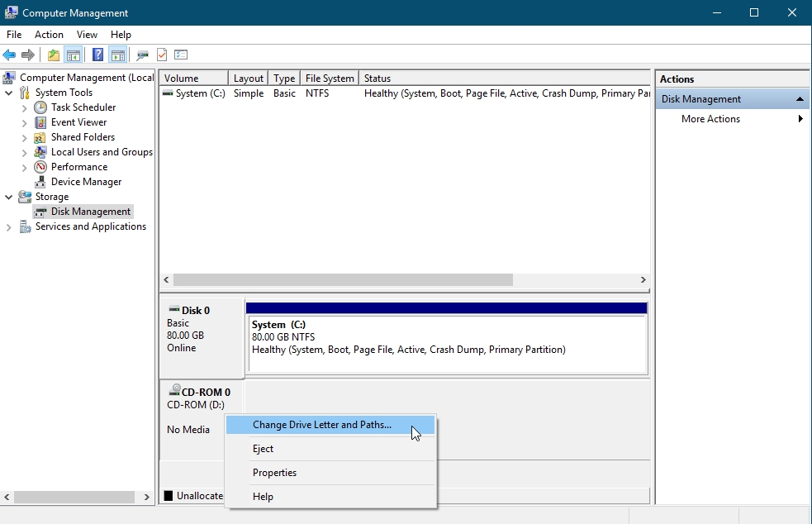Expand the Event Viewer node
The image size is (812, 524).
coord(24,123)
